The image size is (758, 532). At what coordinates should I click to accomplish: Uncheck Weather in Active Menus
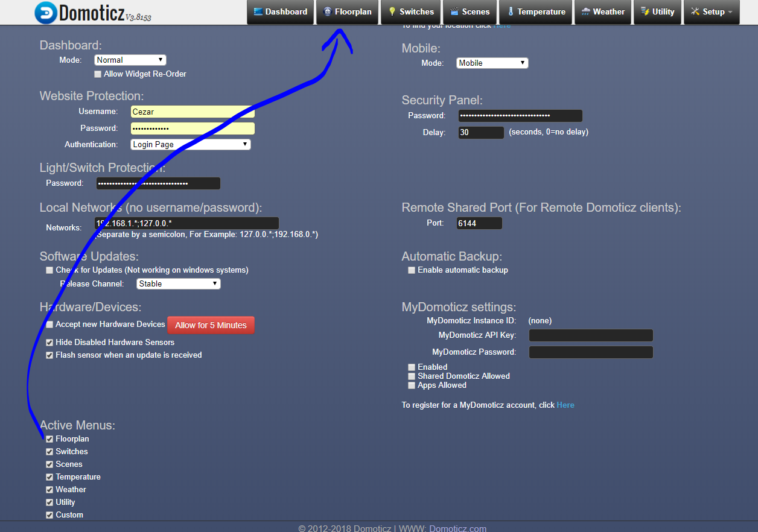(49, 490)
